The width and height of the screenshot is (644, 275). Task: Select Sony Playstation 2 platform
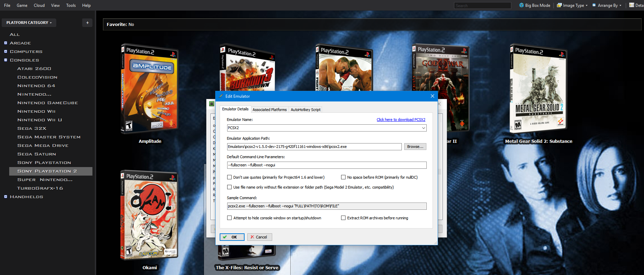[50, 171]
